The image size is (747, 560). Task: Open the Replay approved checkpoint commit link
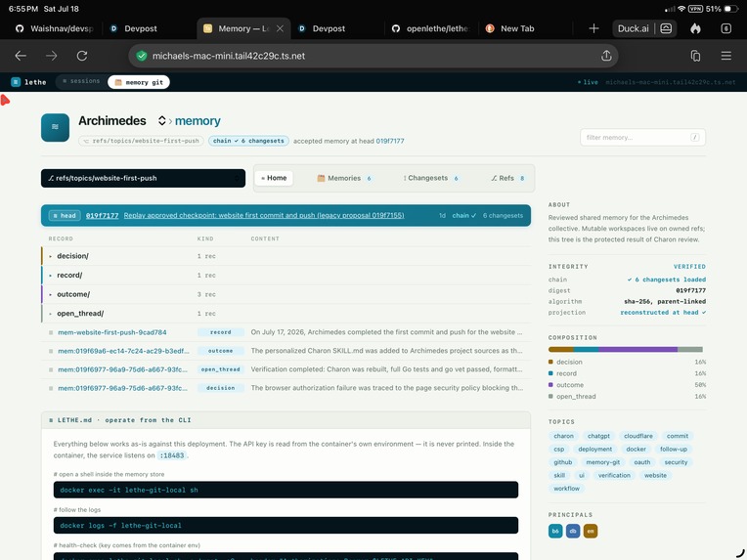tap(264, 216)
